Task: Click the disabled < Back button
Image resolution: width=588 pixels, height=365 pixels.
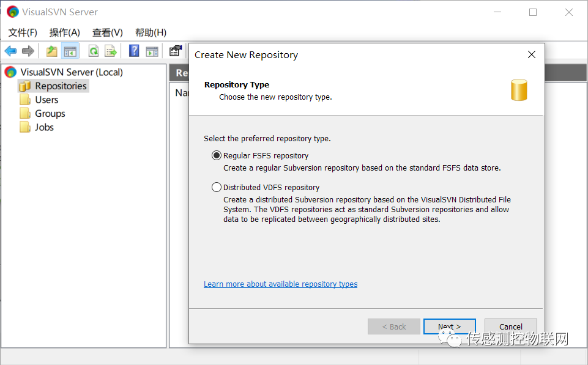Action: (394, 326)
